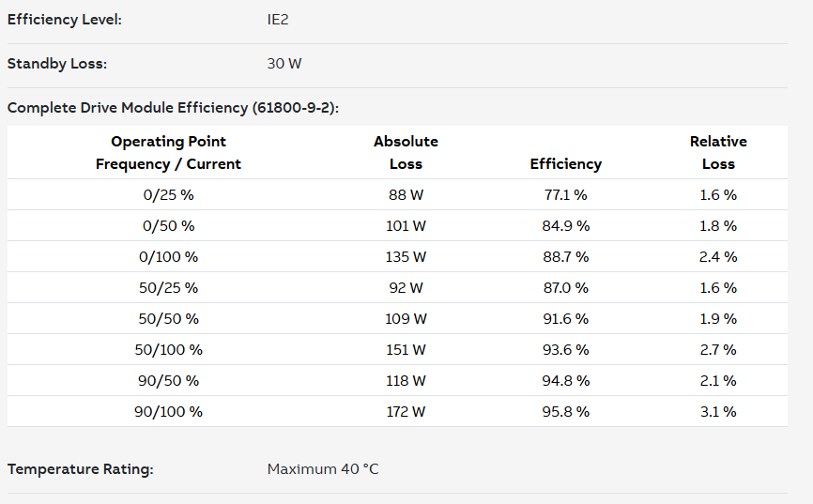Screen dimensions: 813x504
Task: Click the IE2 efficiency value
Action: coord(278,20)
